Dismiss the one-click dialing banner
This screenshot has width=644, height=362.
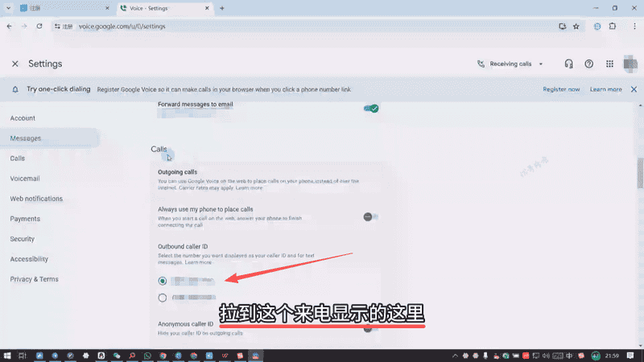pyautogui.click(x=634, y=89)
